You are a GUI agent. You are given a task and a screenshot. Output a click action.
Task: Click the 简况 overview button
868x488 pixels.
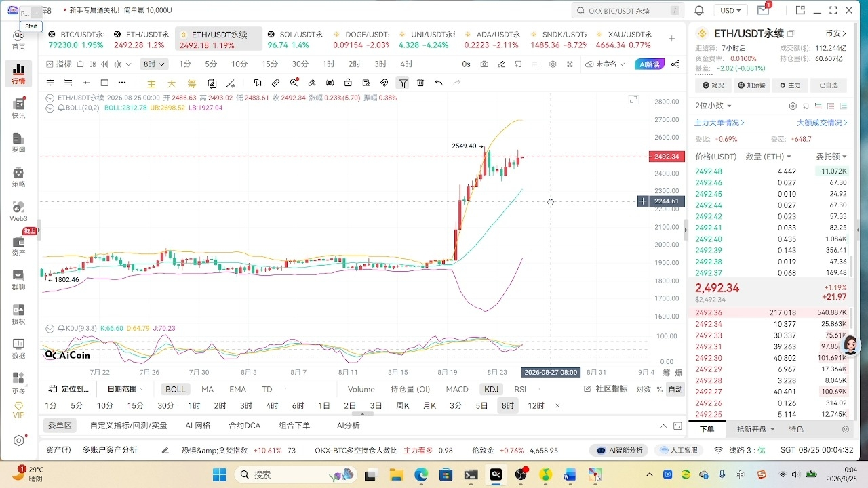714,85
